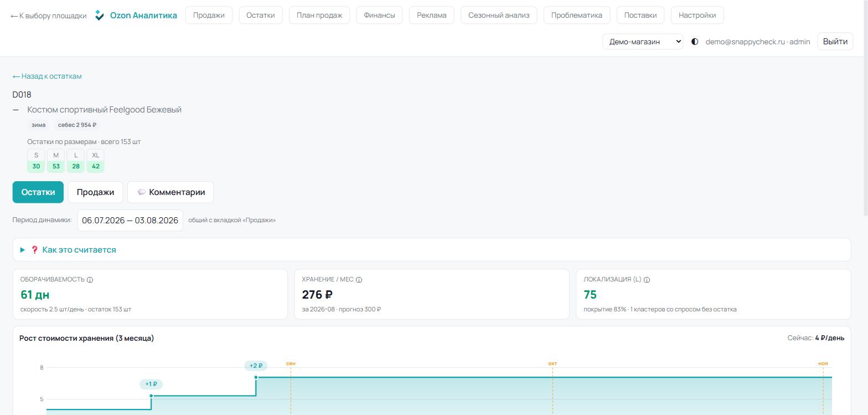Open info tooltip next to Оборачиваемость
Viewport: 868px width, 415px height.
tap(90, 280)
